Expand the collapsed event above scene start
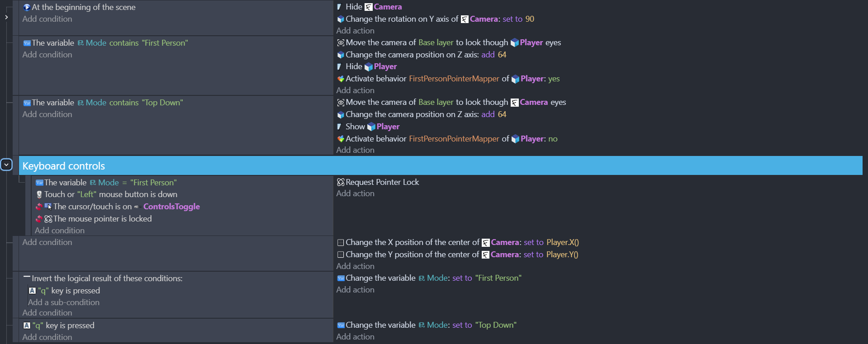 [x=6, y=17]
